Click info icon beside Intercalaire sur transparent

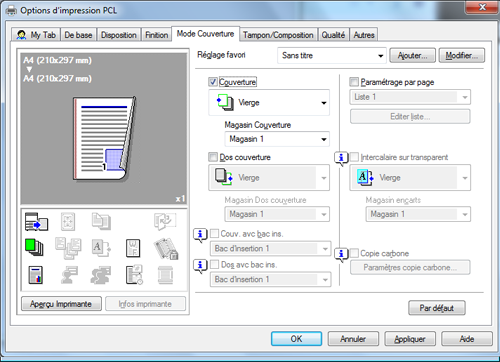(341, 158)
